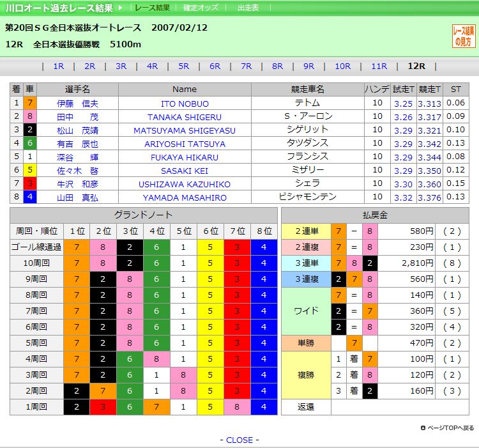
Task: Go to race 4R
Action: [x=152, y=66]
